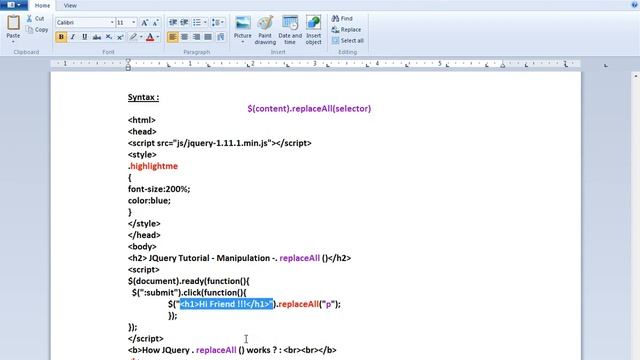Center the text alignment
640x360 pixels.
[184, 37]
